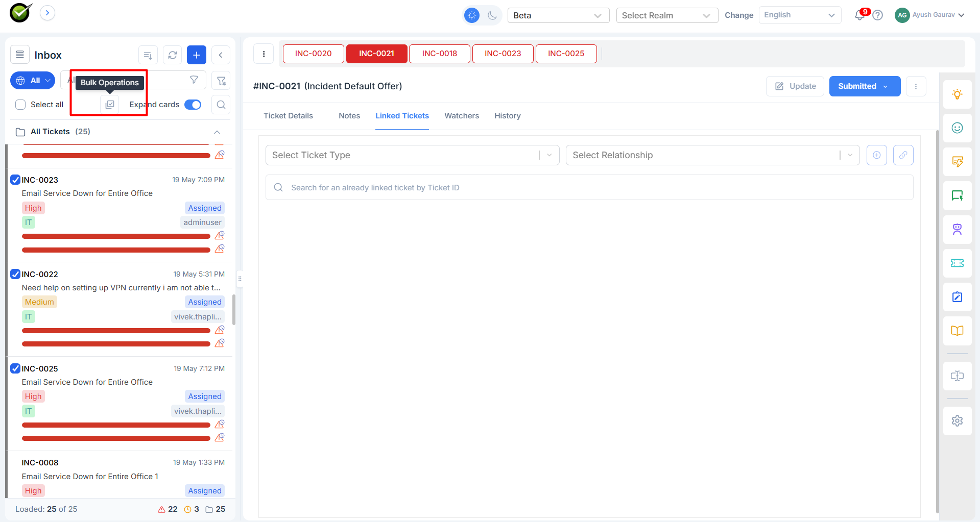The width and height of the screenshot is (980, 522).
Task: Open the knowledge book sidebar icon
Action: [x=957, y=331]
